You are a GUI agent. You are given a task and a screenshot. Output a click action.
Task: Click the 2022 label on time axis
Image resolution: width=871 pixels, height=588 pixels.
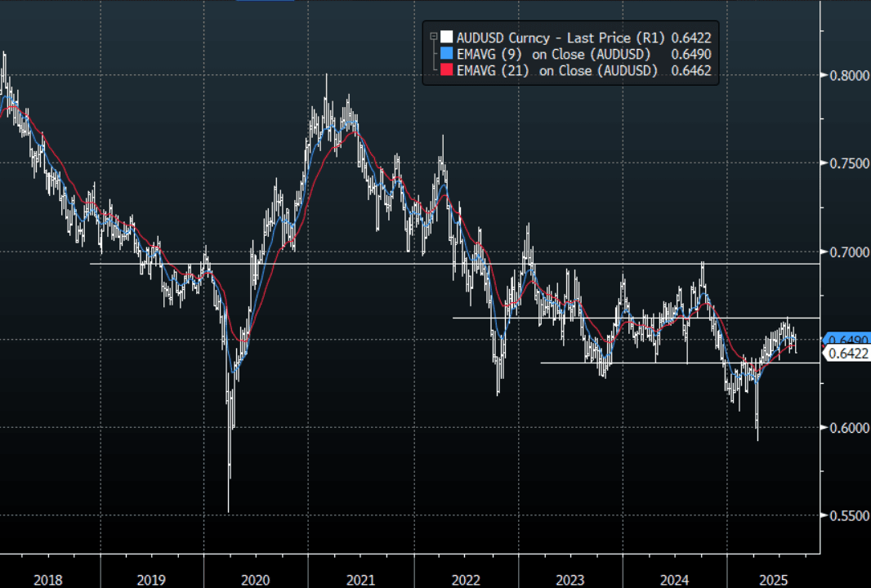466,580
